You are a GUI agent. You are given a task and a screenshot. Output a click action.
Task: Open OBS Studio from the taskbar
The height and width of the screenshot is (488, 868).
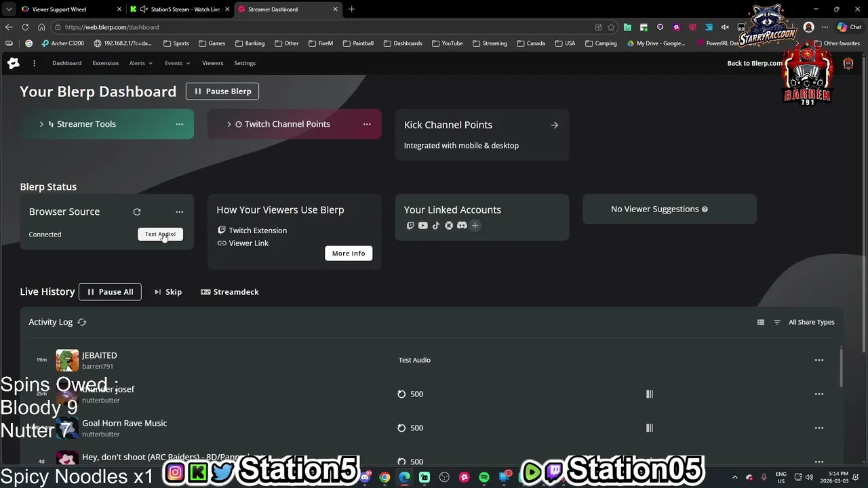(x=444, y=477)
